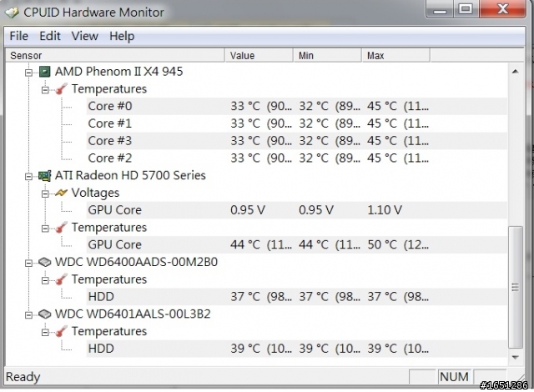Click the Min column header
The height and width of the screenshot is (392, 534).
[x=327, y=56]
